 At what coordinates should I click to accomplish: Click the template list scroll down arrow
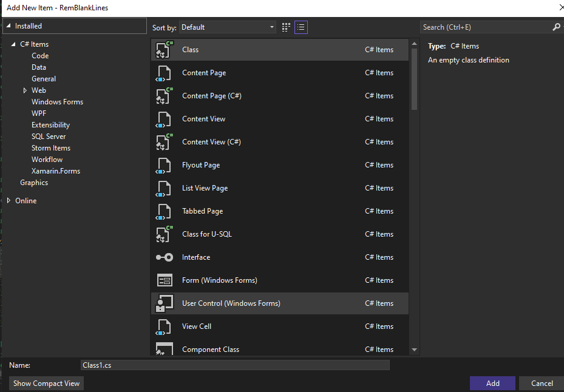pos(414,350)
